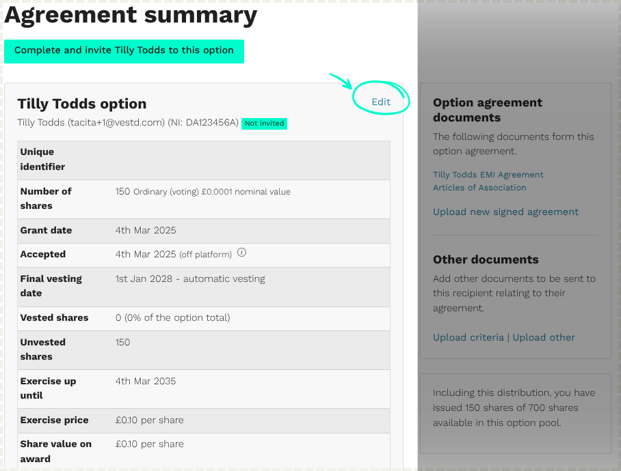This screenshot has width=621, height=471.
Task: Click the Final vesting date row
Action: click(204, 286)
